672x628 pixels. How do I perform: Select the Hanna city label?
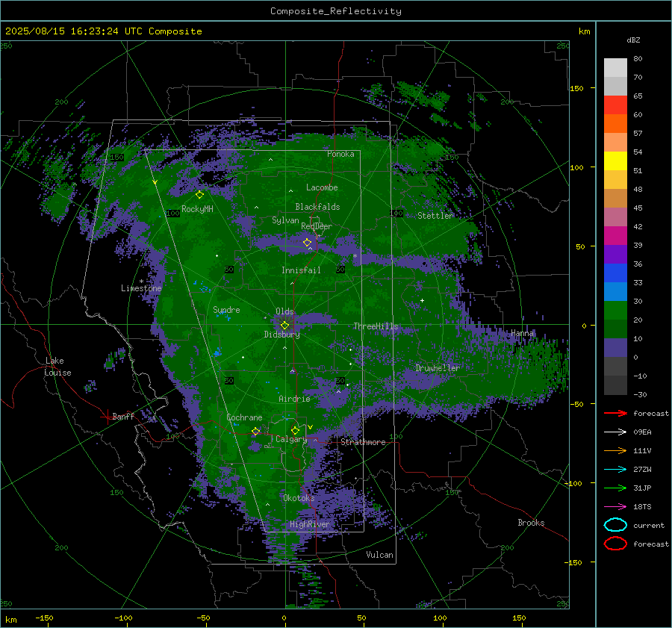523,333
